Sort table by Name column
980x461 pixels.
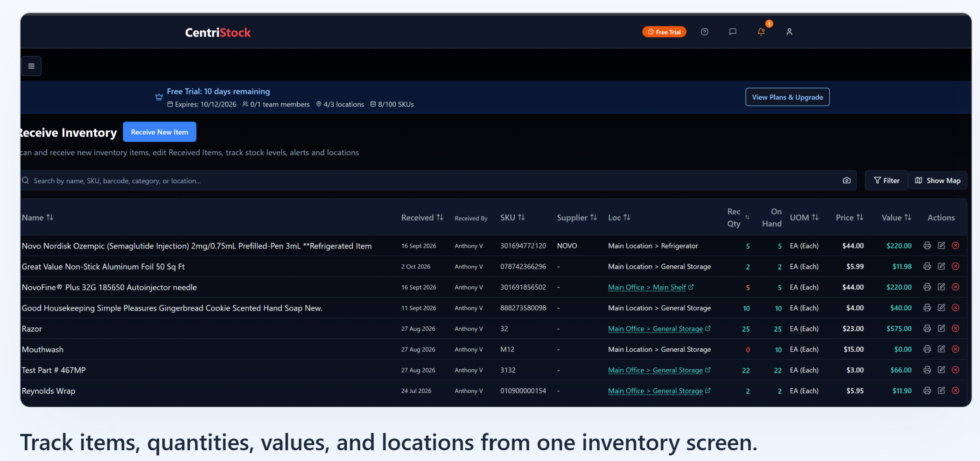click(37, 218)
